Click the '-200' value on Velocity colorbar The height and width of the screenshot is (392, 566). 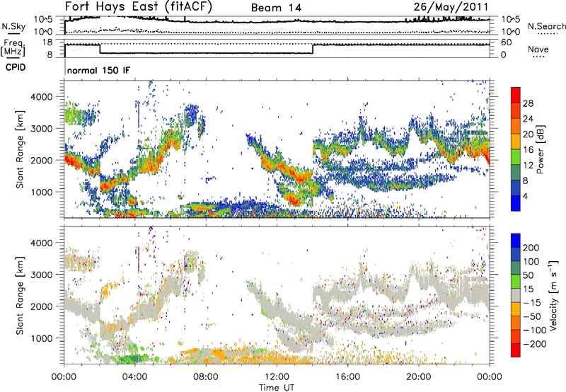[534, 344]
